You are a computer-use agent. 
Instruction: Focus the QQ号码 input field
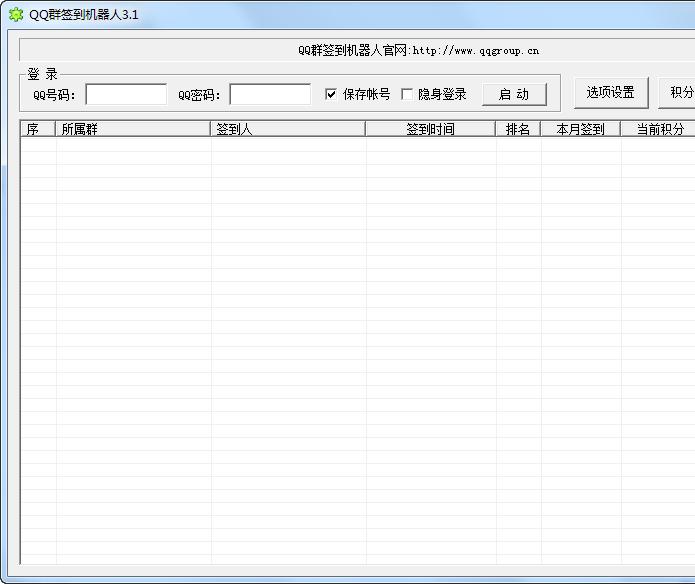pos(126,94)
